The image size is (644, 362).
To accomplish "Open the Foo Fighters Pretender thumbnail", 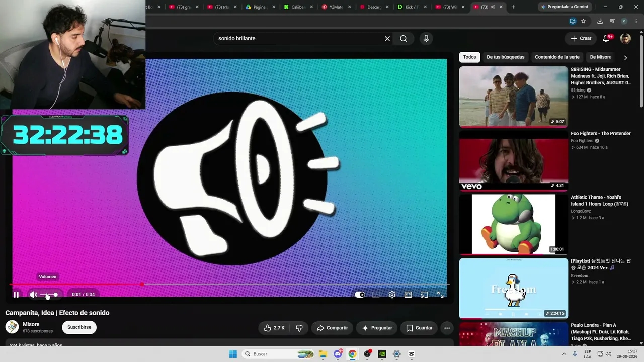I will pyautogui.click(x=513, y=160).
